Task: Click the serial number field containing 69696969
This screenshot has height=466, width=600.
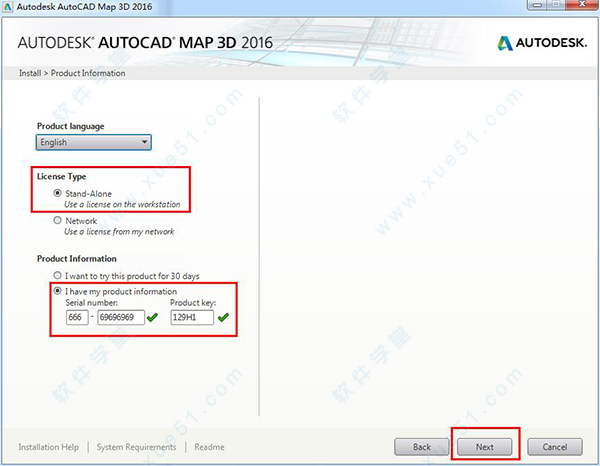Action: (121, 317)
